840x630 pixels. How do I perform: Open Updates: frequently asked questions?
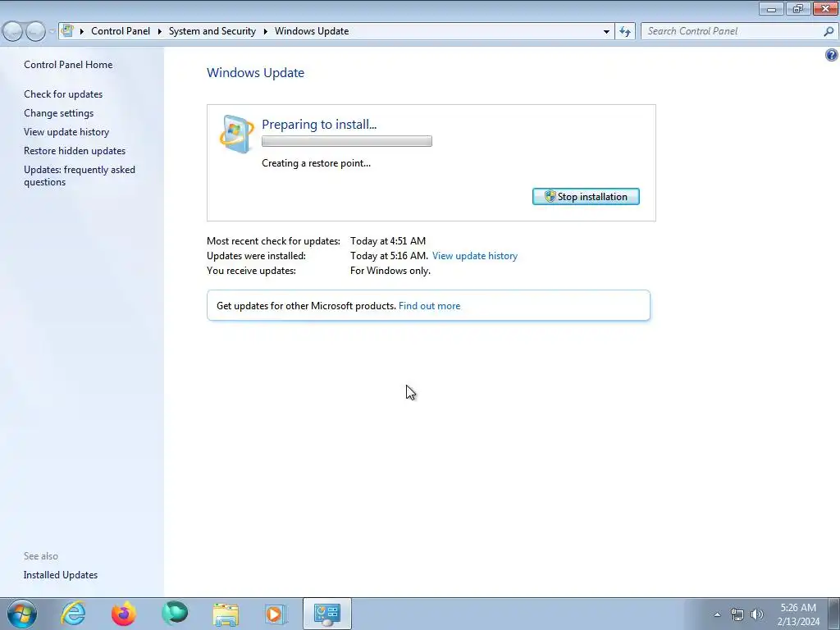80,176
